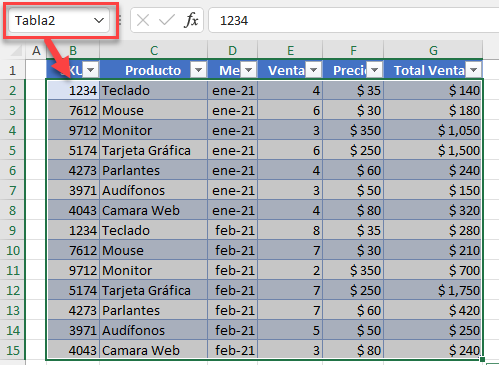This screenshot has height=365, width=499.
Task: Open the SKU column filter dropdown
Action: pyautogui.click(x=90, y=70)
